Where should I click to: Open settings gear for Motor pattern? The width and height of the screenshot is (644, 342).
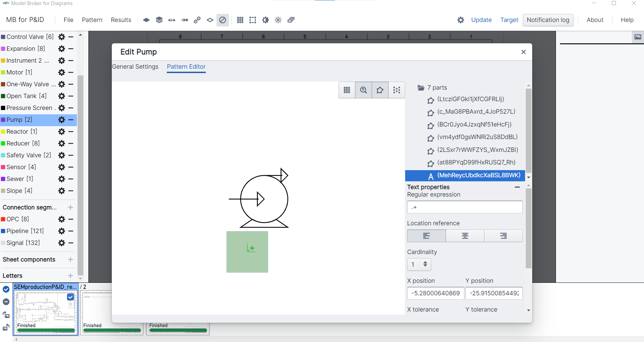point(62,72)
